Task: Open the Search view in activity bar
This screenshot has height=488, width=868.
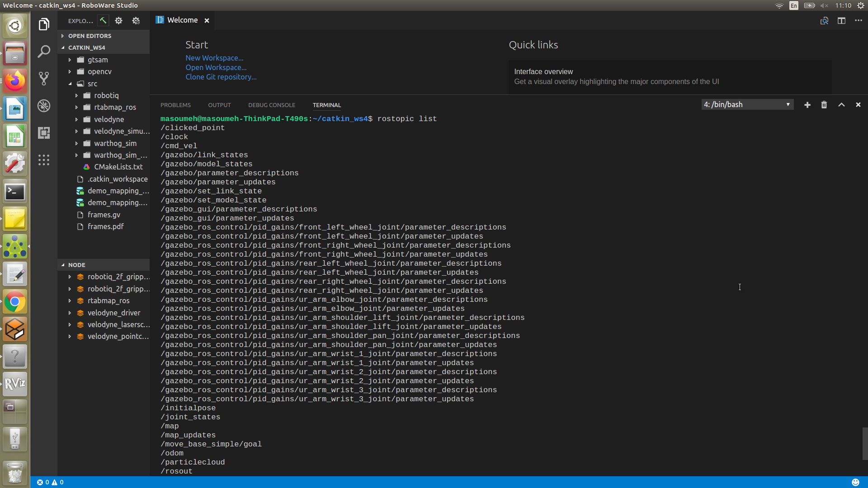Action: point(44,52)
